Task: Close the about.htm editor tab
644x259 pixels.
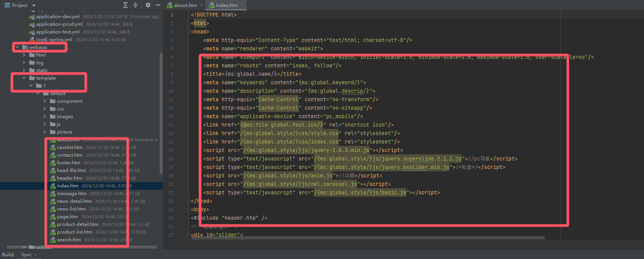Action: point(201,5)
